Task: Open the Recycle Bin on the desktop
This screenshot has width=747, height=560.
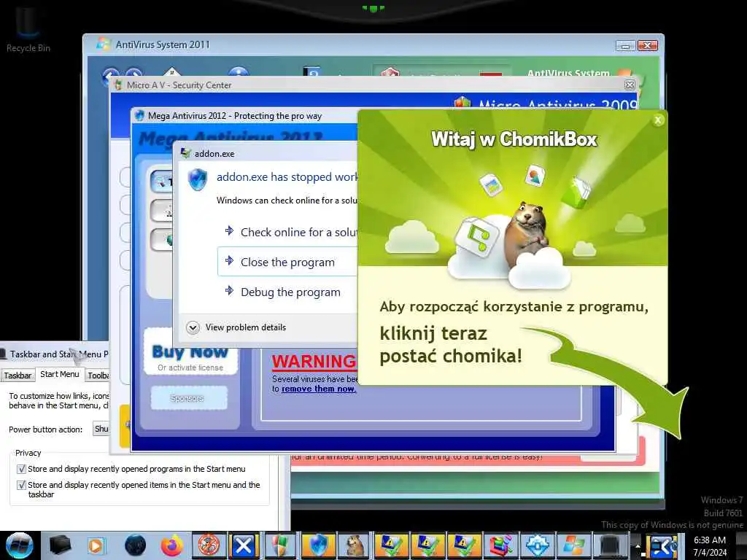Action: pos(28,29)
